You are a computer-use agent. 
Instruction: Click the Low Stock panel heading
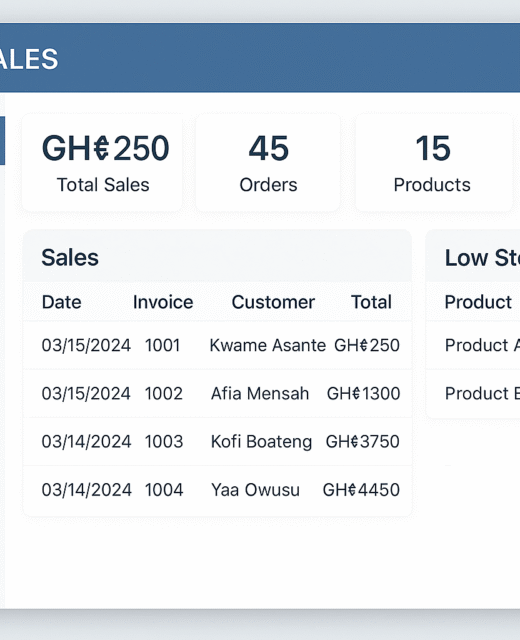482,258
